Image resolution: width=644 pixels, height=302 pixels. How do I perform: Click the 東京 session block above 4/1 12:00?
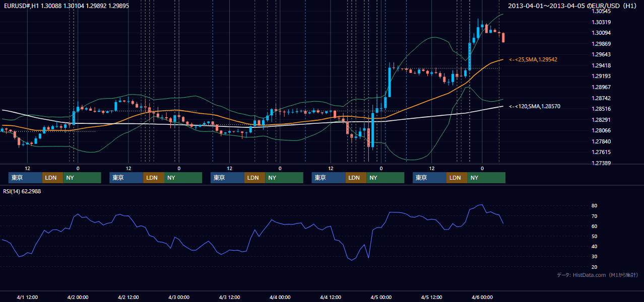(25, 178)
